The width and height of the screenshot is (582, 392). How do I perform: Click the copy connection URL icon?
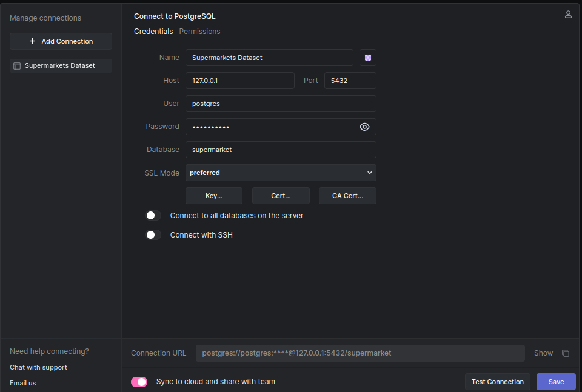tap(566, 353)
